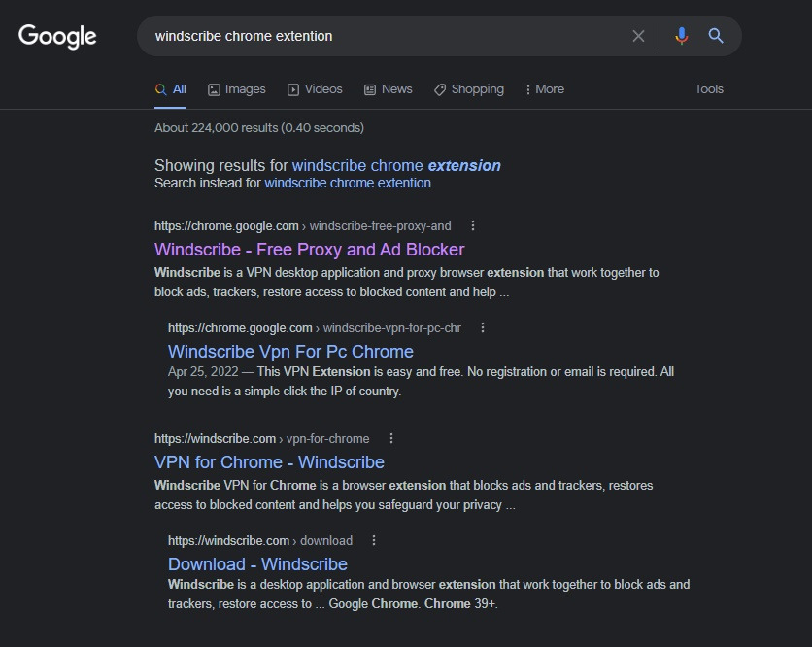Click 'About 224,000 results' text
Screen dimensions: 812x647
click(259, 128)
